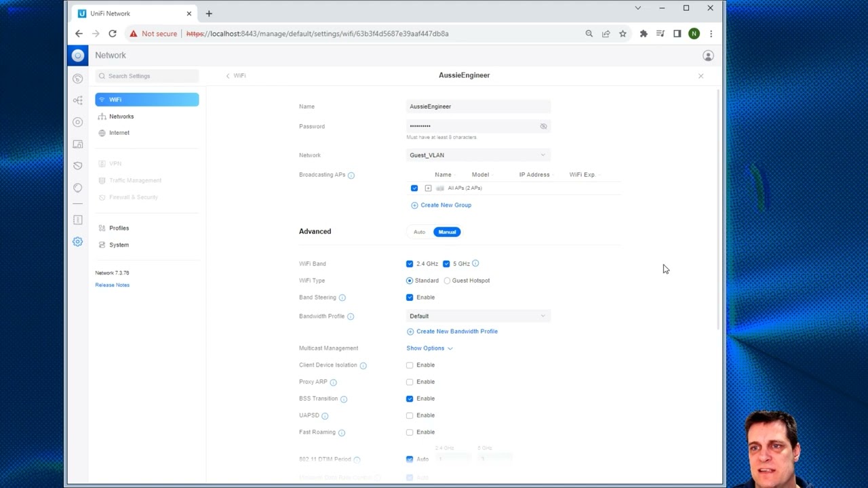Image resolution: width=868 pixels, height=488 pixels.
Task: Open the System Log icon in sidebar
Action: coord(77,220)
